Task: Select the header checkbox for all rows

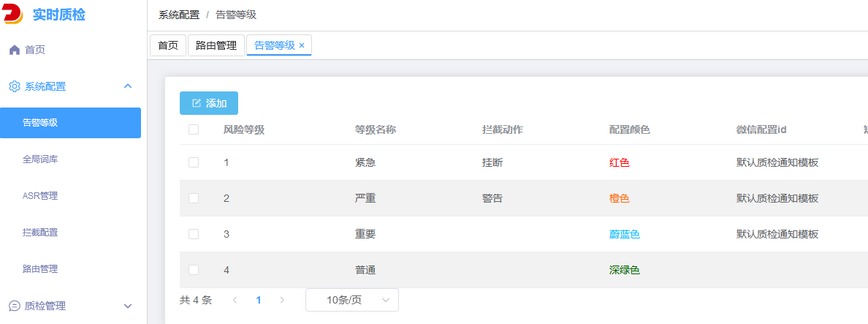Action: point(194,130)
